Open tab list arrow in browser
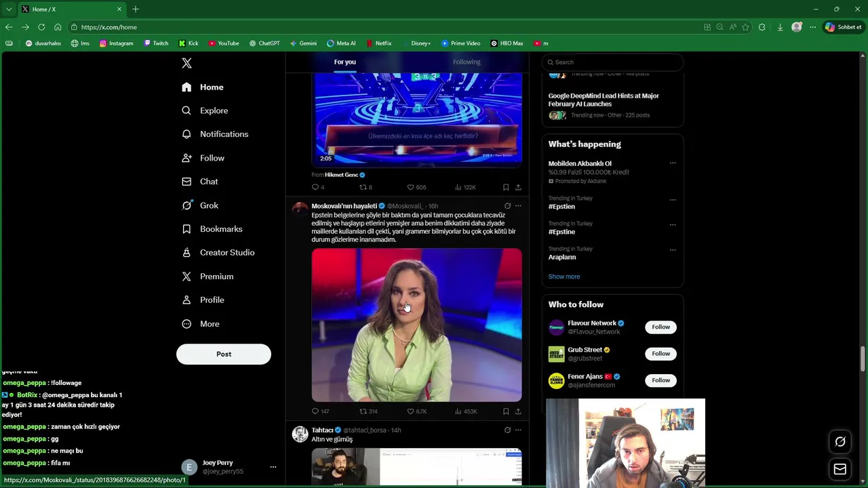 tap(9, 9)
